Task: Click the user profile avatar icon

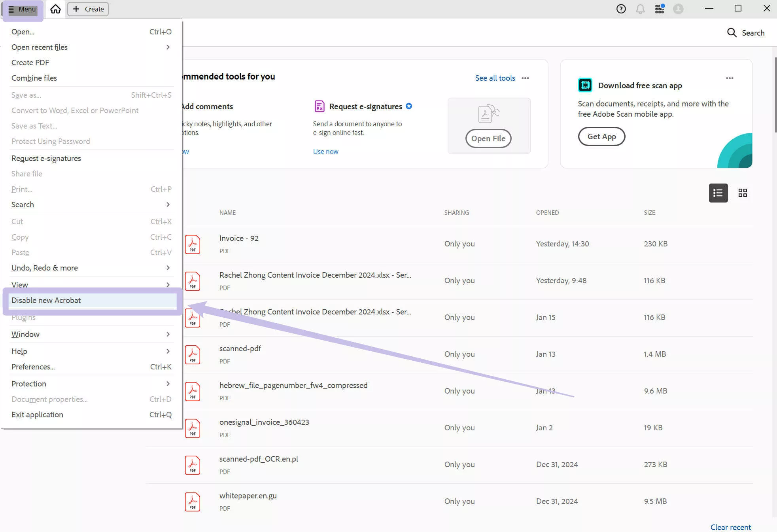Action: 678,9
